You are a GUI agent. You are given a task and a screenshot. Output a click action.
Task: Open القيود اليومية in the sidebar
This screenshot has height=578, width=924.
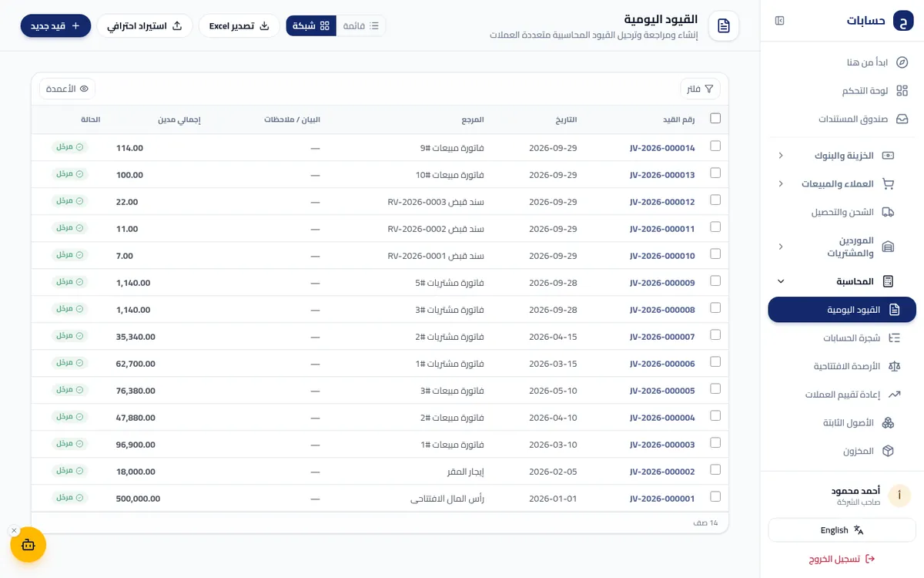point(842,310)
